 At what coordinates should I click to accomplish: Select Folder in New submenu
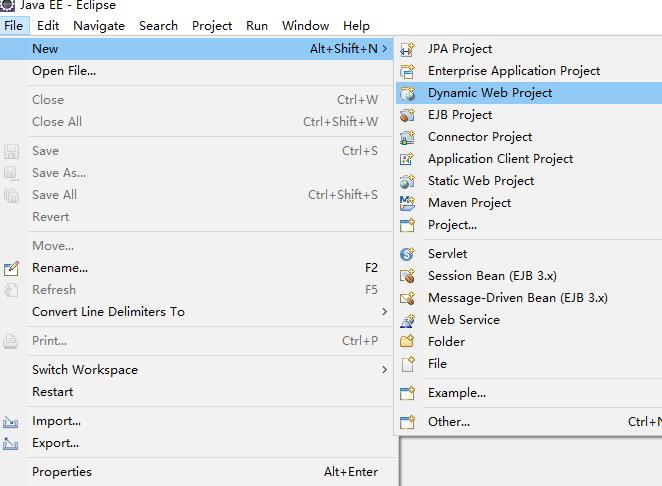click(529, 342)
